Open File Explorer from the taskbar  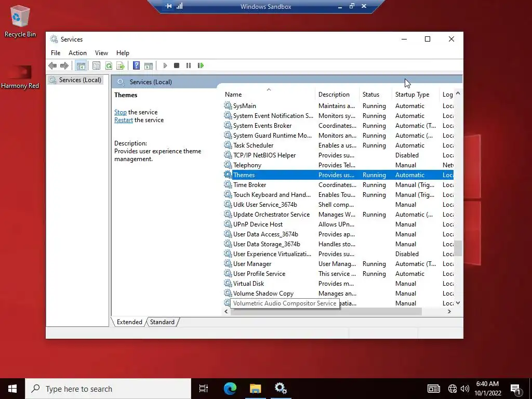[x=256, y=389]
